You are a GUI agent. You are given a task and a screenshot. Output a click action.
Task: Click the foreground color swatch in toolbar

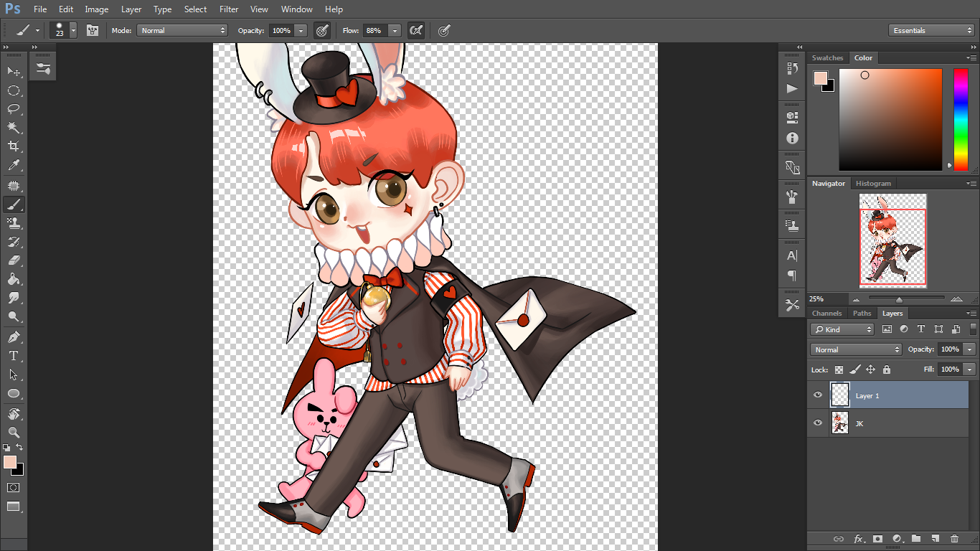[x=10, y=462]
